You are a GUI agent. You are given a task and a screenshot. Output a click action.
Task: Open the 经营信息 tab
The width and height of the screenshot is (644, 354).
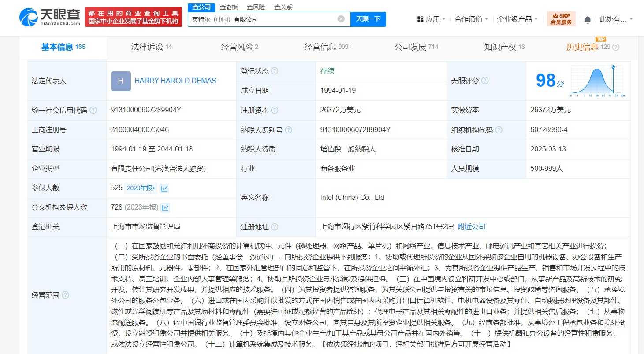pyautogui.click(x=328, y=47)
